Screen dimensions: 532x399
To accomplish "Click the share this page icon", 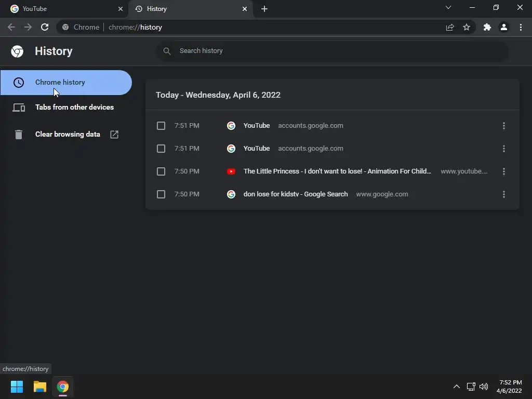I will 450,27.
